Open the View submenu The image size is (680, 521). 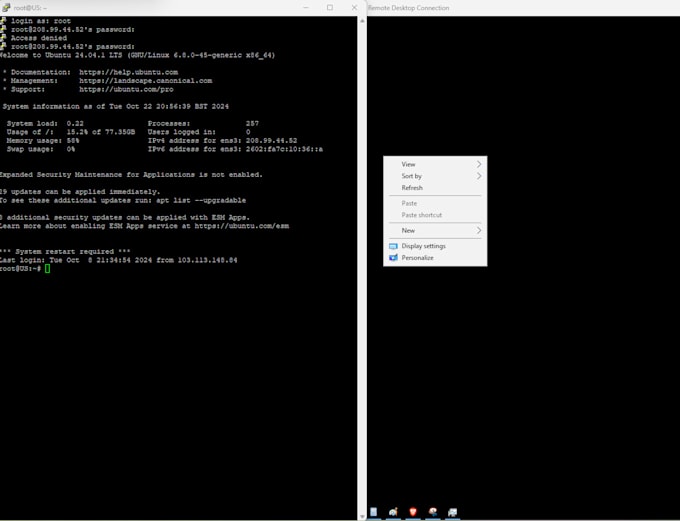click(x=435, y=164)
